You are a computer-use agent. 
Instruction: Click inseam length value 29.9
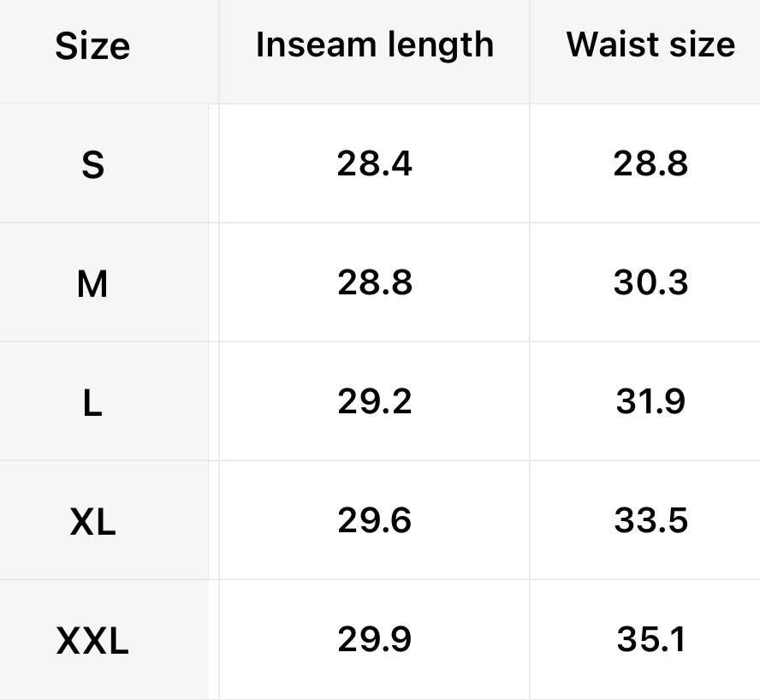coord(374,639)
